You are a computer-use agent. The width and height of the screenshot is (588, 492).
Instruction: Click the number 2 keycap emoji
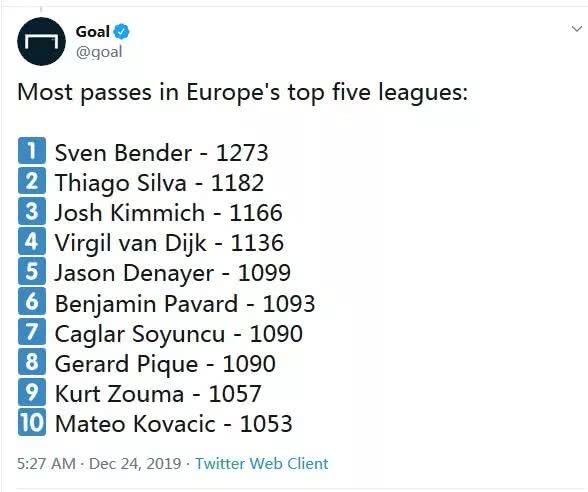pos(32,181)
